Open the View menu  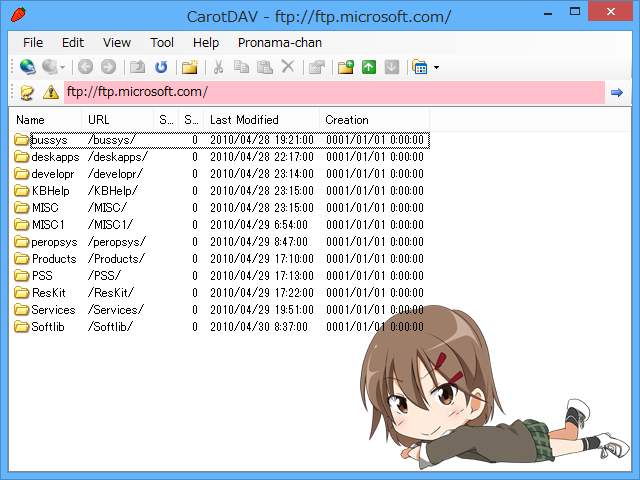click(117, 42)
